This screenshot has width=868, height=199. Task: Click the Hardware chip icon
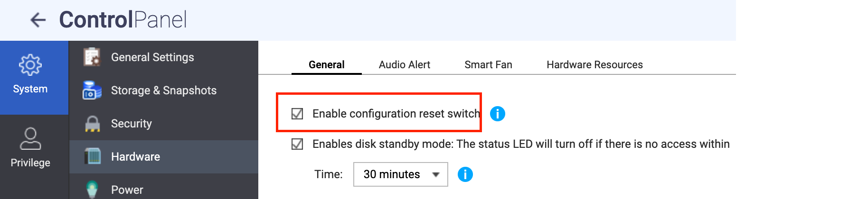(92, 156)
